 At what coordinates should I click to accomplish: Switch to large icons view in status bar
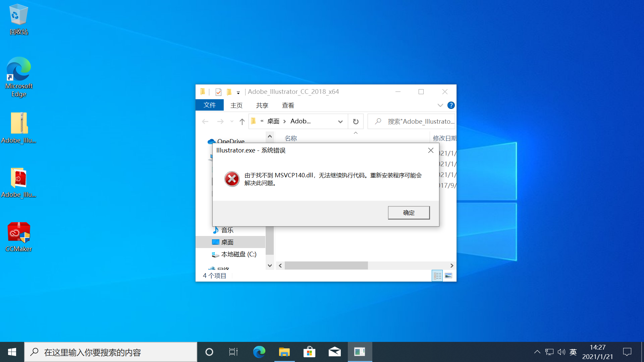pos(448,276)
